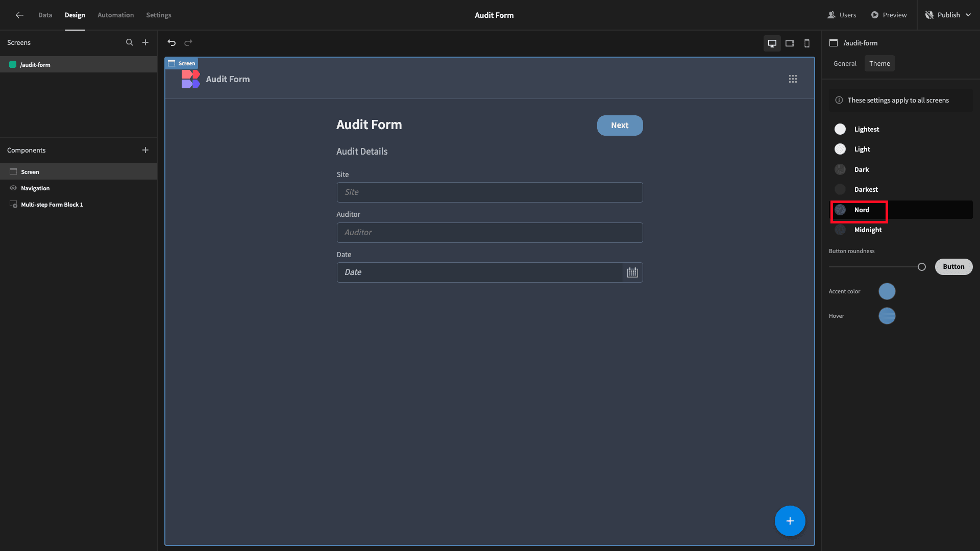Screen dimensions: 980x551
Task: Switch to mobile preview size
Action: coord(807,43)
